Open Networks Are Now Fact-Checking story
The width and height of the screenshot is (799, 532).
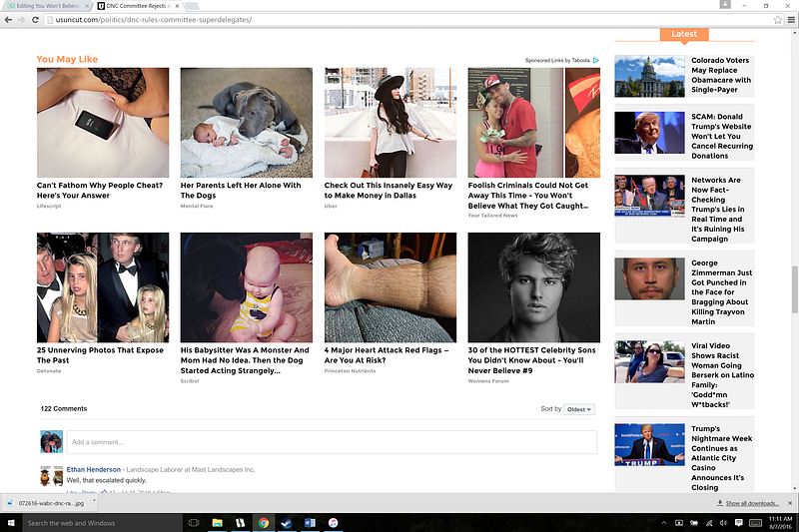click(717, 210)
